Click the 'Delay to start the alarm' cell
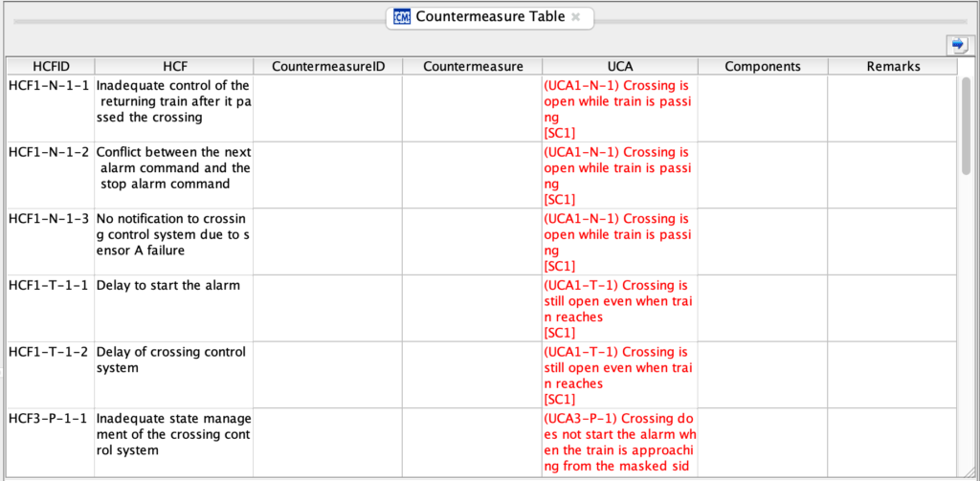This screenshot has height=481, width=980. point(168,285)
